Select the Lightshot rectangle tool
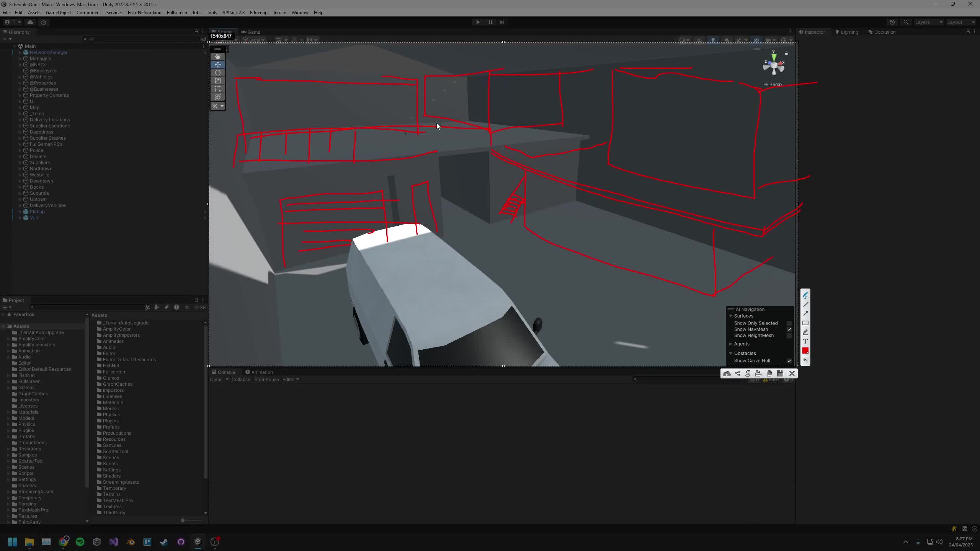 [x=805, y=323]
